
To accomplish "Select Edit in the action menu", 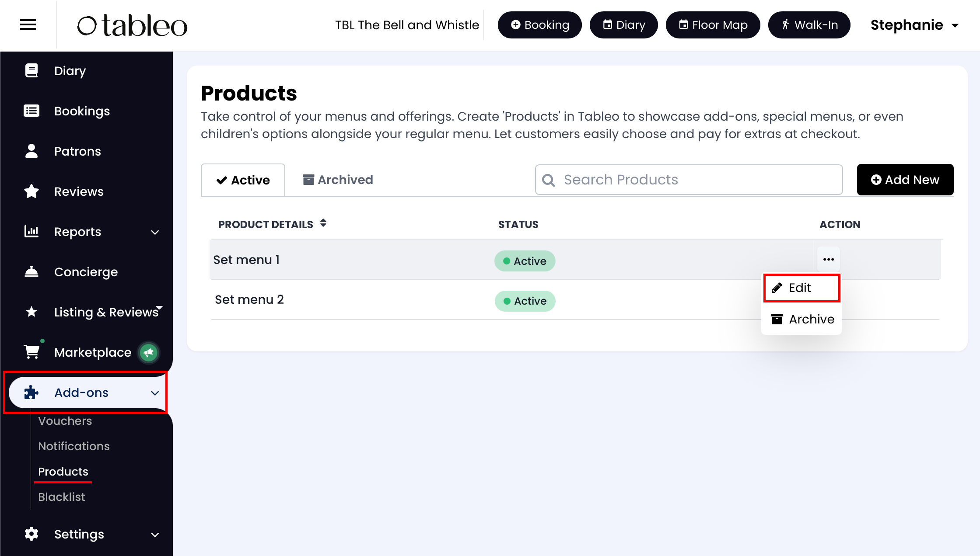I will [x=801, y=288].
